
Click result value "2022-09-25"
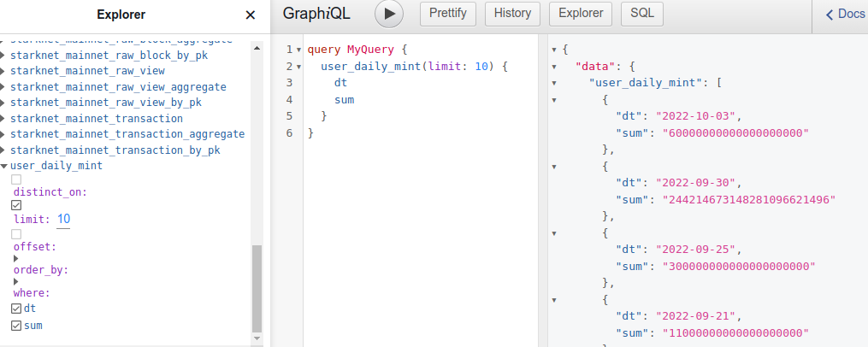click(696, 249)
